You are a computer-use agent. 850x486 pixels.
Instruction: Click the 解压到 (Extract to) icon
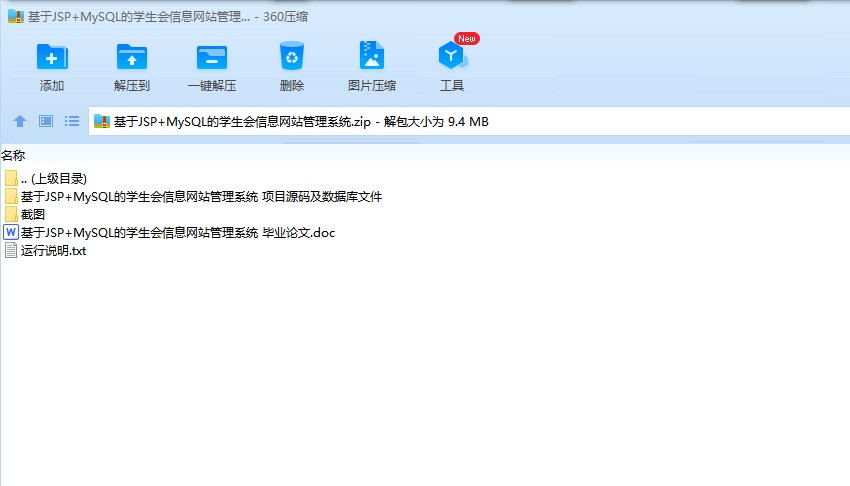[x=132, y=57]
